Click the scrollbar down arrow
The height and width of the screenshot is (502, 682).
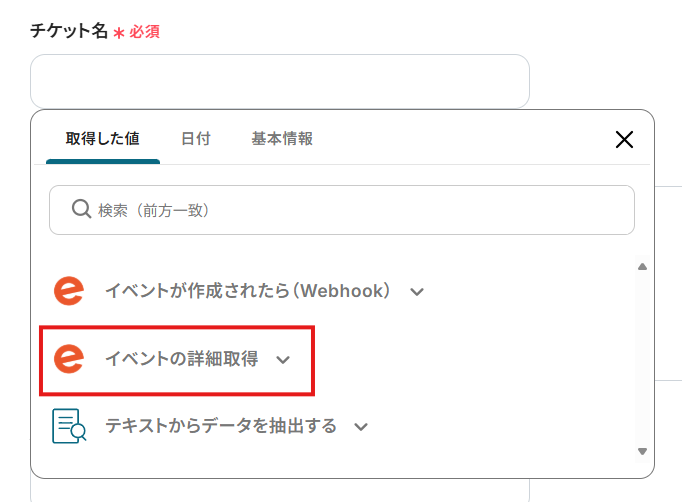pos(642,451)
